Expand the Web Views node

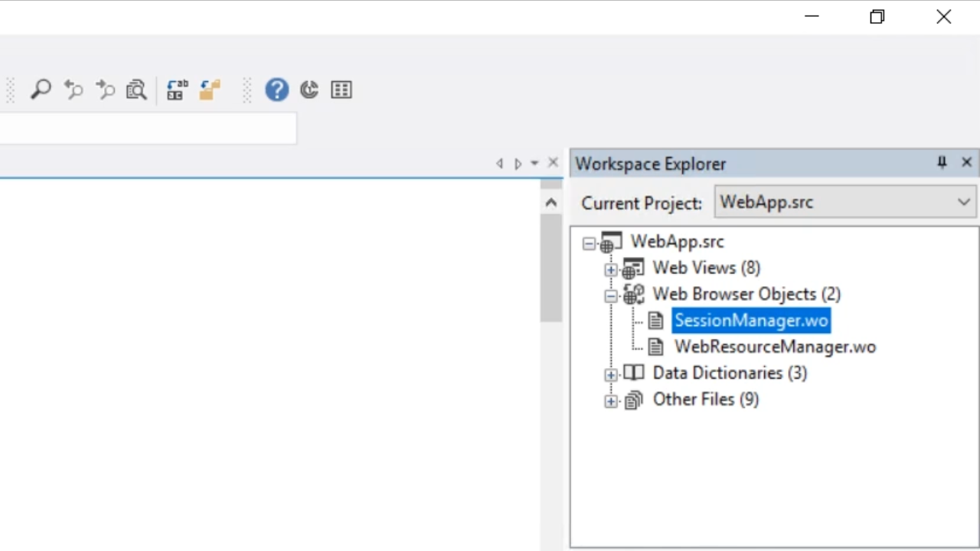click(610, 269)
